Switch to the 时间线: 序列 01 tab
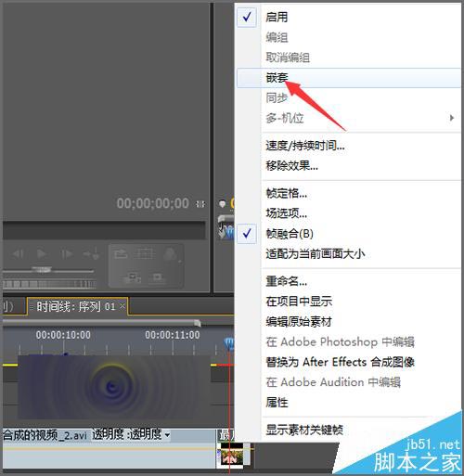 [76, 306]
